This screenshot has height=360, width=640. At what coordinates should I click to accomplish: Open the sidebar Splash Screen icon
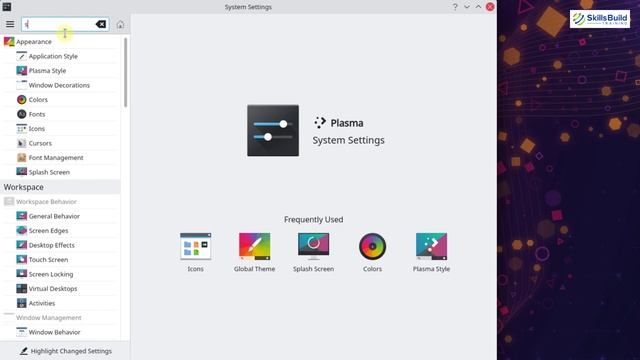pos(22,172)
